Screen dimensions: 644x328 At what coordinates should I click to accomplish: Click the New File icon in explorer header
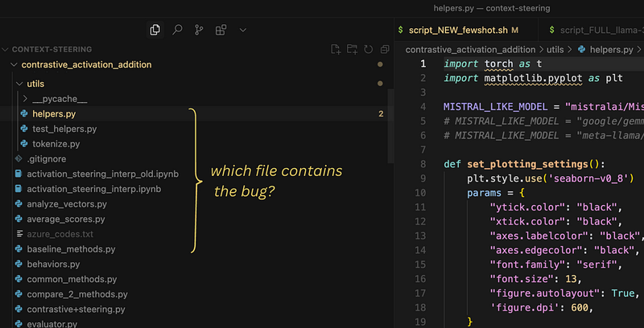click(336, 49)
